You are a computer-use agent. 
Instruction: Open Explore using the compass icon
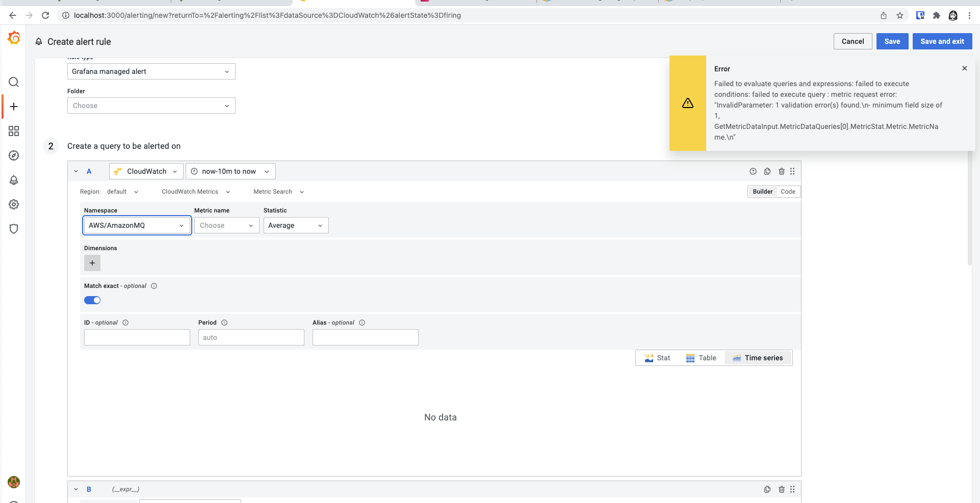point(14,155)
